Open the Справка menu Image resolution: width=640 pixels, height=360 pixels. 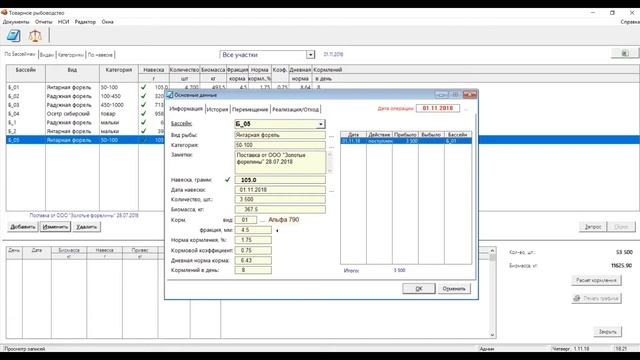pyautogui.click(x=630, y=22)
